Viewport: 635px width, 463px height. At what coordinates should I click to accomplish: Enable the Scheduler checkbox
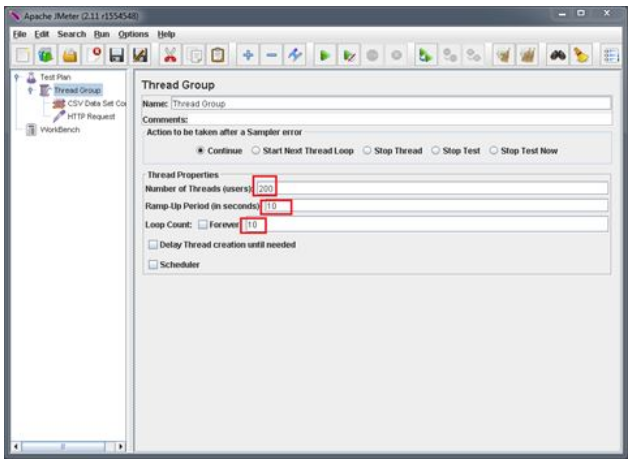coord(153,265)
